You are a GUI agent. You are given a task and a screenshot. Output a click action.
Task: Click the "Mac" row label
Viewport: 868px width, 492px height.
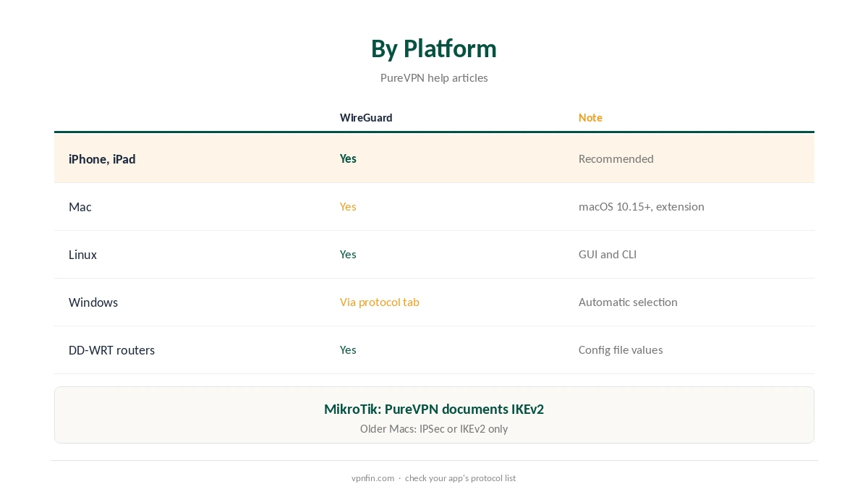click(80, 206)
